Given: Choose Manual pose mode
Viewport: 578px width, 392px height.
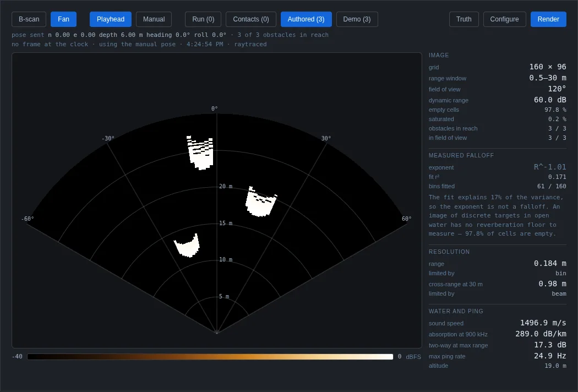Looking at the screenshot, I should (x=154, y=19).
